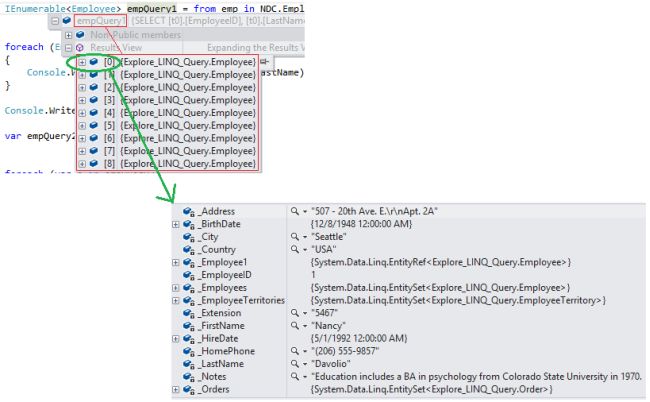Select the "(206) 555-9857" phone value
This screenshot has width=650, height=402.
tap(345, 351)
